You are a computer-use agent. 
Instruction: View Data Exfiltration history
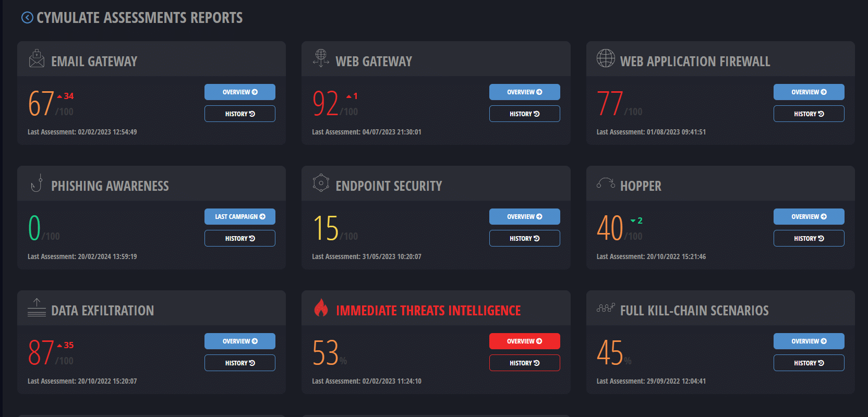click(240, 363)
